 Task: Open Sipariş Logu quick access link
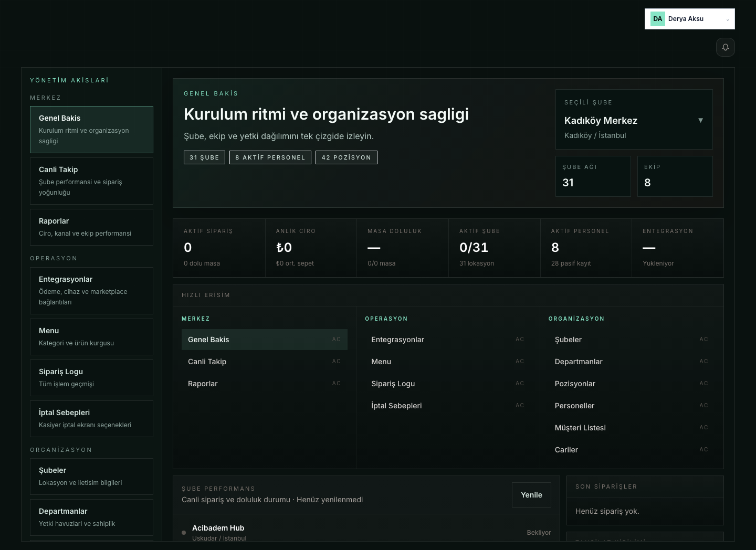pos(448,384)
